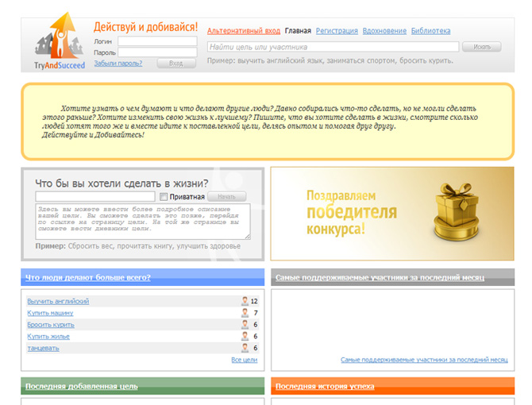Click user icon next to Выучить английский
This screenshot has width=532, height=405.
[245, 302]
